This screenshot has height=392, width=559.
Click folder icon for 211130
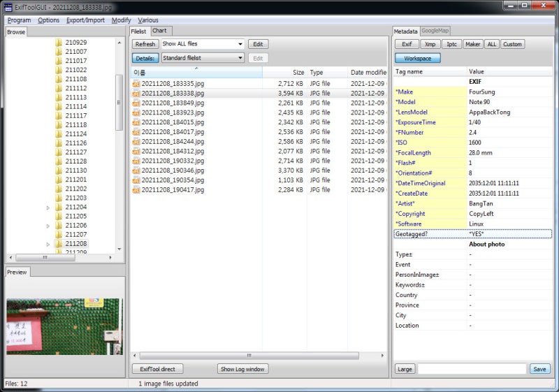coord(59,170)
